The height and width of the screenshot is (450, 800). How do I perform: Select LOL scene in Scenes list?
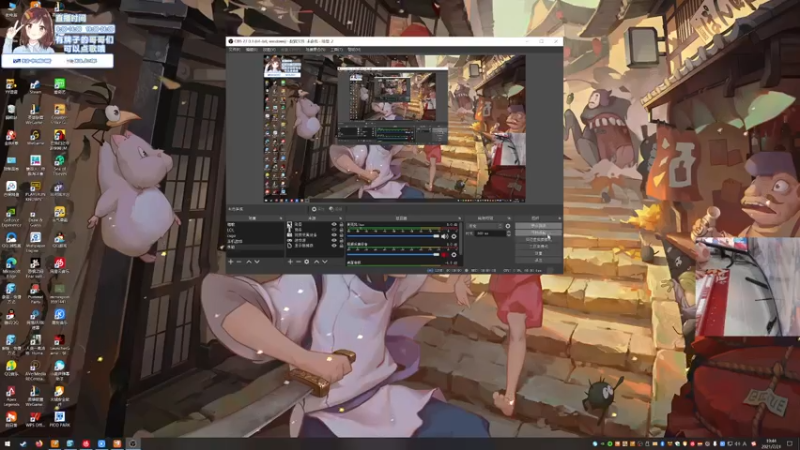pyautogui.click(x=255, y=230)
